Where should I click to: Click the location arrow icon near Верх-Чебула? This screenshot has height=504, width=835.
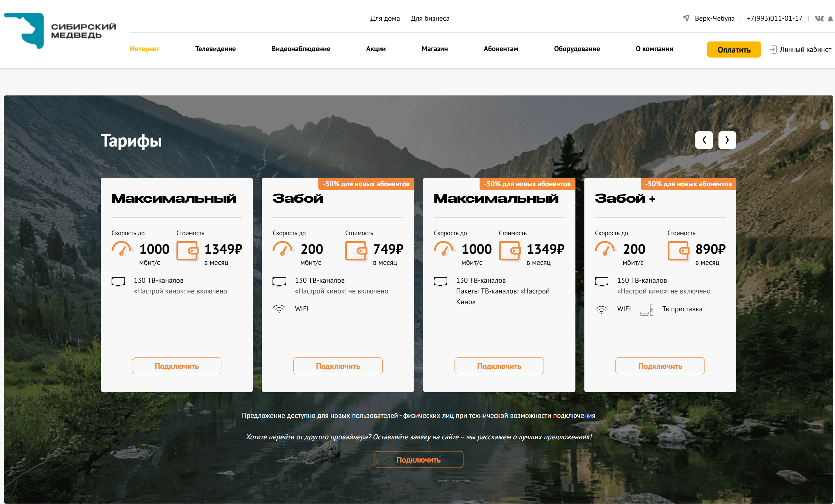point(686,18)
